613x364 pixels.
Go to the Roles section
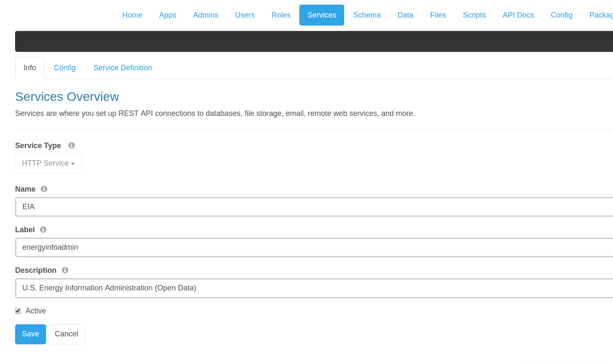click(281, 15)
